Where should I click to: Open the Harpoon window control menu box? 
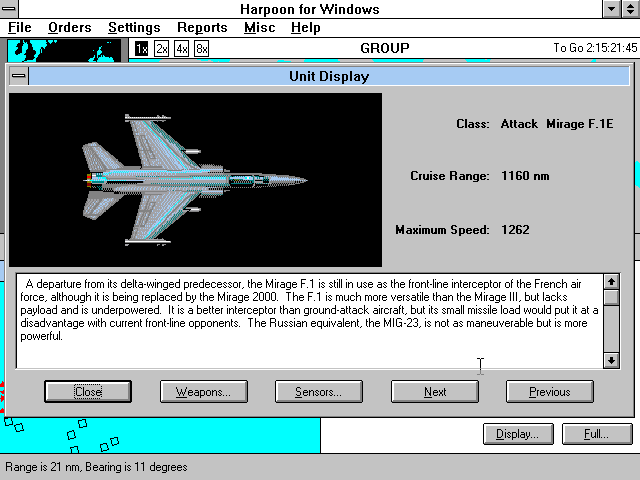click(9, 9)
